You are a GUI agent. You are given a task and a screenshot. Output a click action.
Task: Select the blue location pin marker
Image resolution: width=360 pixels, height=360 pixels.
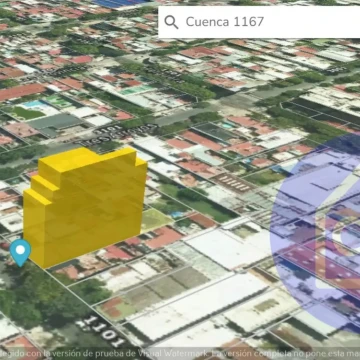point(20,253)
